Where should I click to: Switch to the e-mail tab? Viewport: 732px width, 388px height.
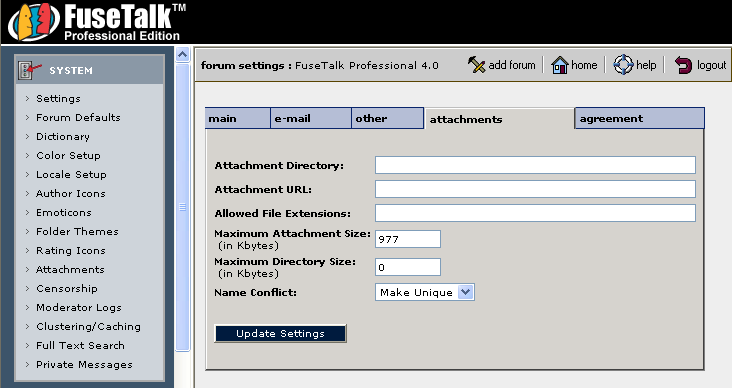tap(311, 118)
